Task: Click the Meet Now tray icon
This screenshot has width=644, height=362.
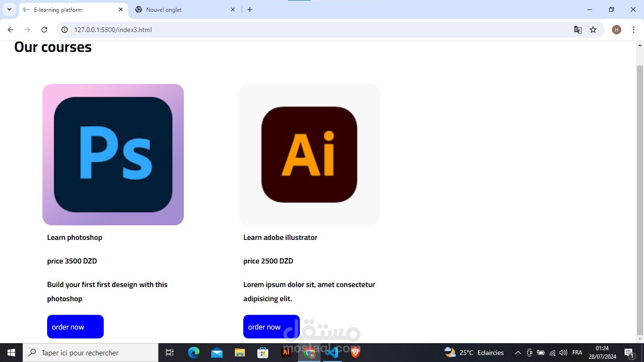Action: [x=529, y=353]
